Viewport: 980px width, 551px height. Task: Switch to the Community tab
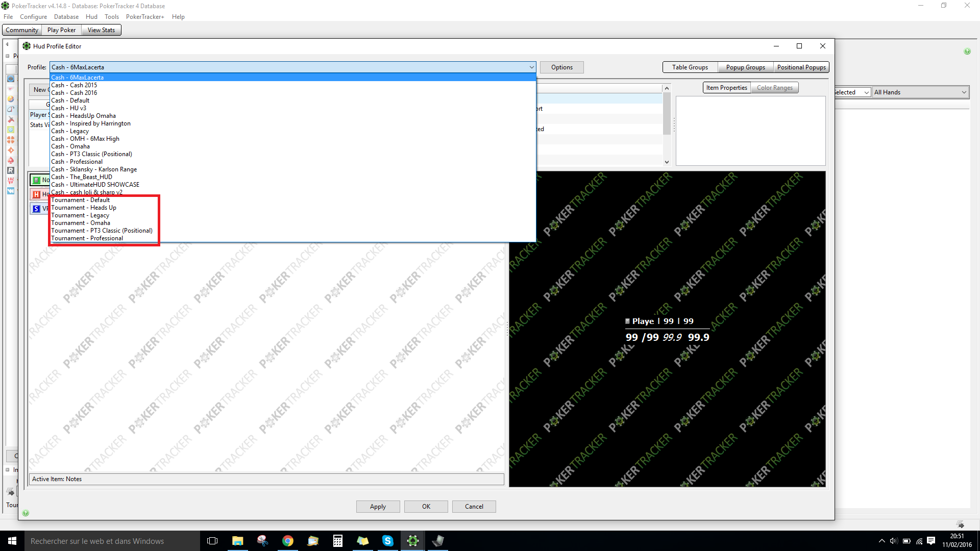click(x=22, y=30)
